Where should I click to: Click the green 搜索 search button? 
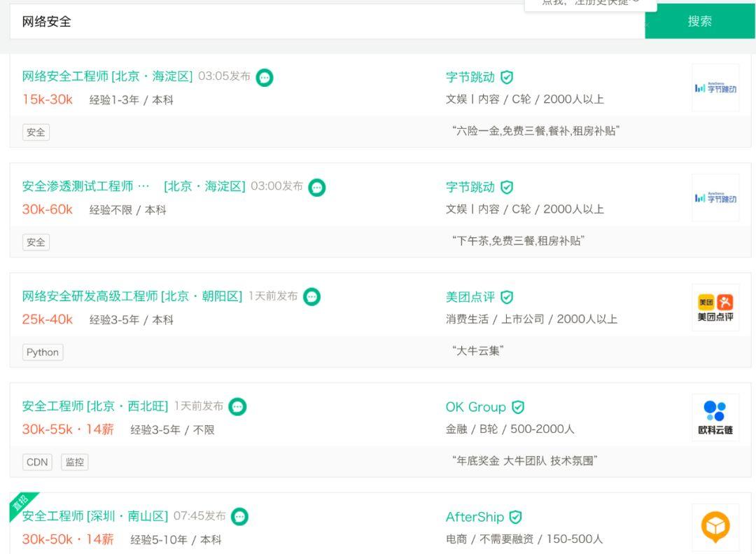point(699,21)
